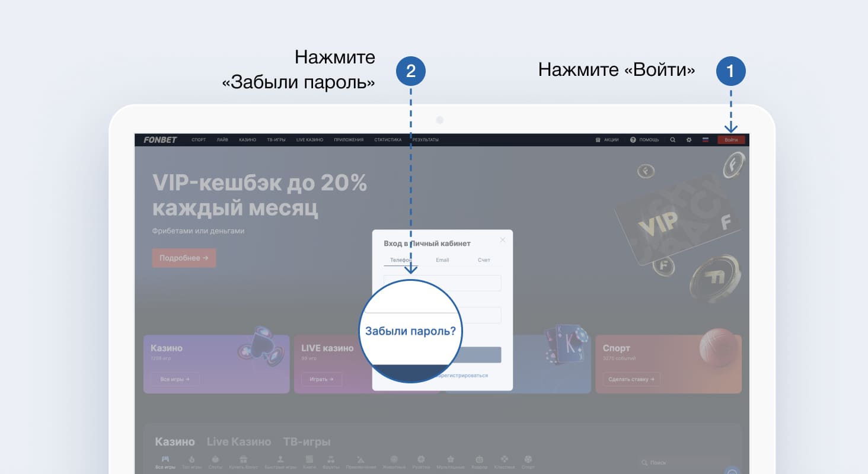Image resolution: width=868 pixels, height=474 pixels.
Task: Open the Спорт menu item
Action: coord(199,140)
